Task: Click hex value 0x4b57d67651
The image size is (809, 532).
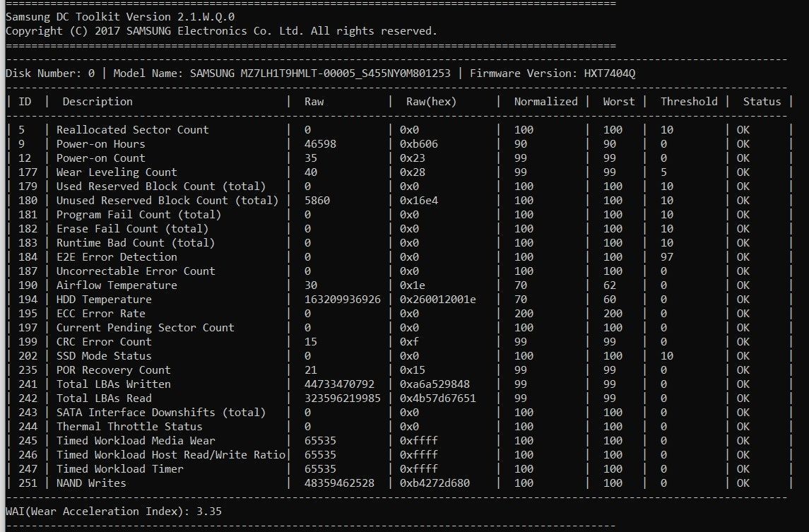Action: (x=437, y=398)
